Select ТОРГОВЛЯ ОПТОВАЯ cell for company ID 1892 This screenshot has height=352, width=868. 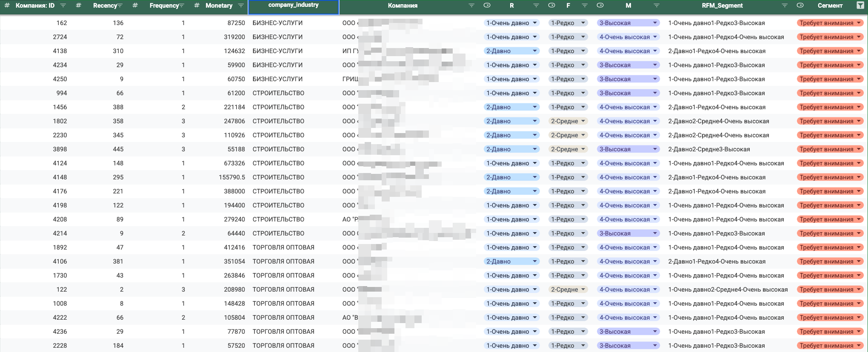pos(283,247)
